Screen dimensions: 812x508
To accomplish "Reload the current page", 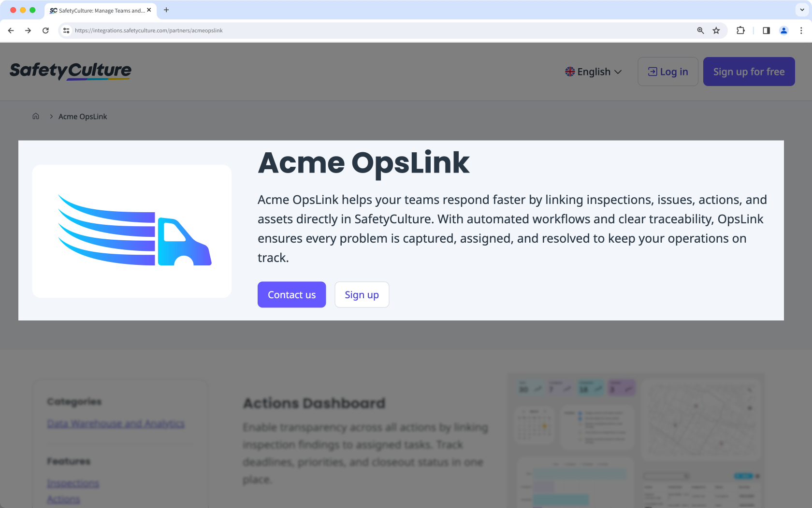I will coord(45,30).
